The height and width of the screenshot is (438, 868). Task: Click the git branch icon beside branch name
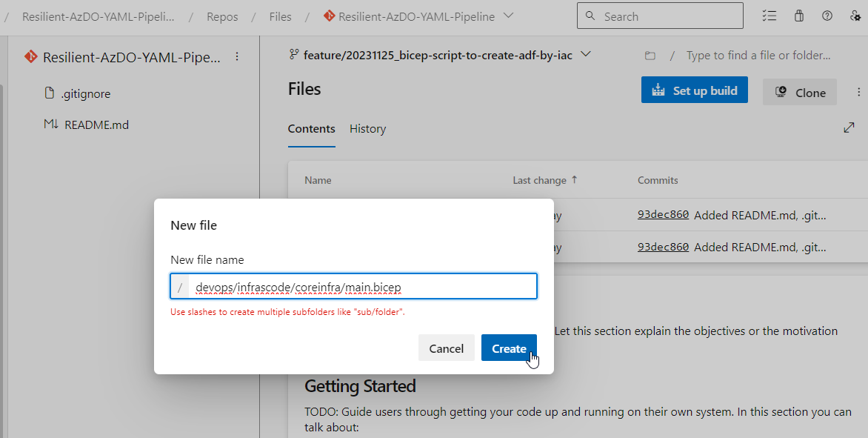tap(294, 54)
